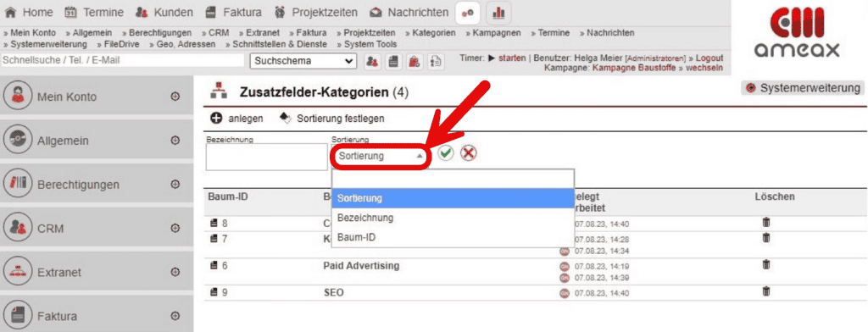
Task: Click the document icon beside Baum-ID 9
Action: [214, 293]
